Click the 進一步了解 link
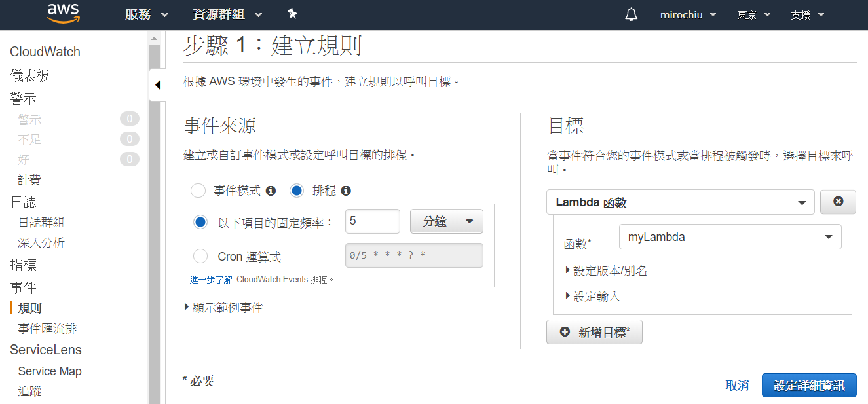Image resolution: width=868 pixels, height=404 pixels. 211,279
